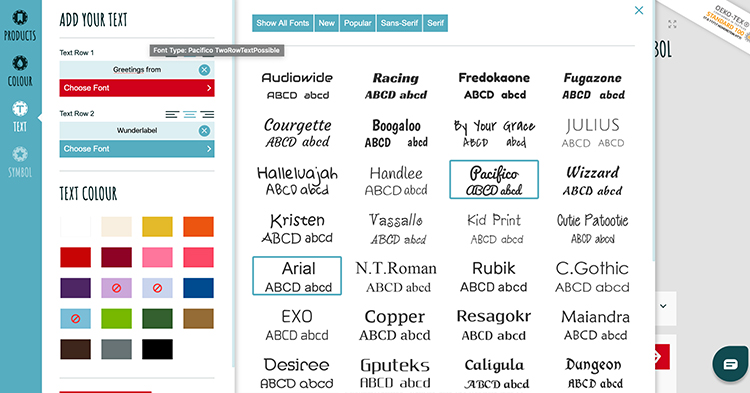Select the Julius font

point(593,132)
